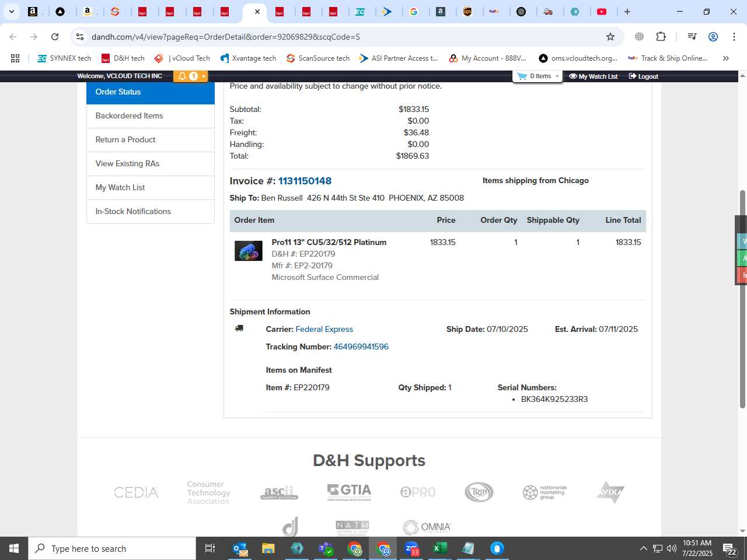Click the shipment truck icon

tap(239, 328)
